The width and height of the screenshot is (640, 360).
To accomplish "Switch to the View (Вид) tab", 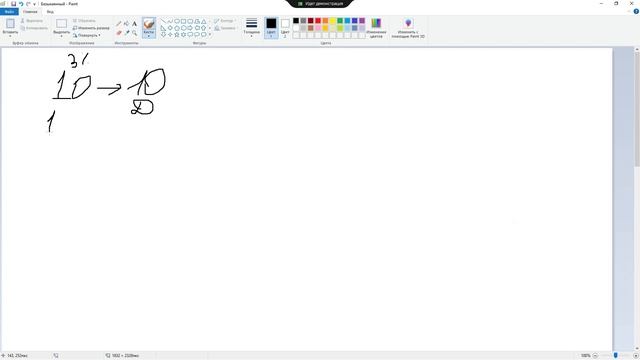I will [50, 12].
